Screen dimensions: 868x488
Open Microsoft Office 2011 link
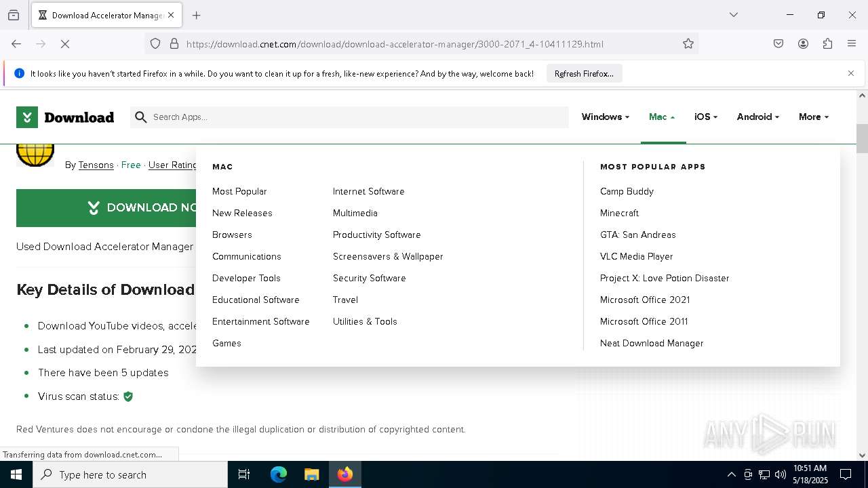[644, 321]
